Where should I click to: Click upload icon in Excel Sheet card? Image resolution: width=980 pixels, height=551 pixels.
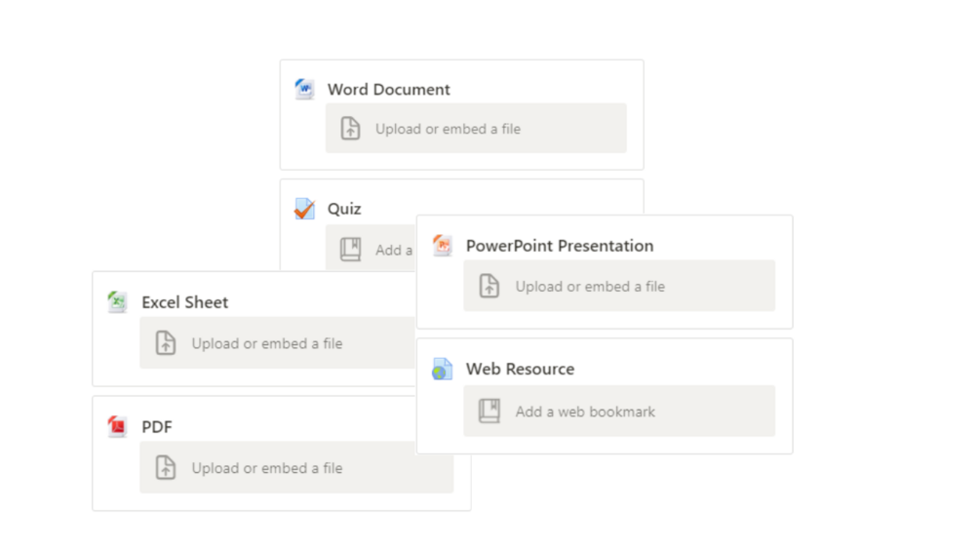[x=166, y=343]
